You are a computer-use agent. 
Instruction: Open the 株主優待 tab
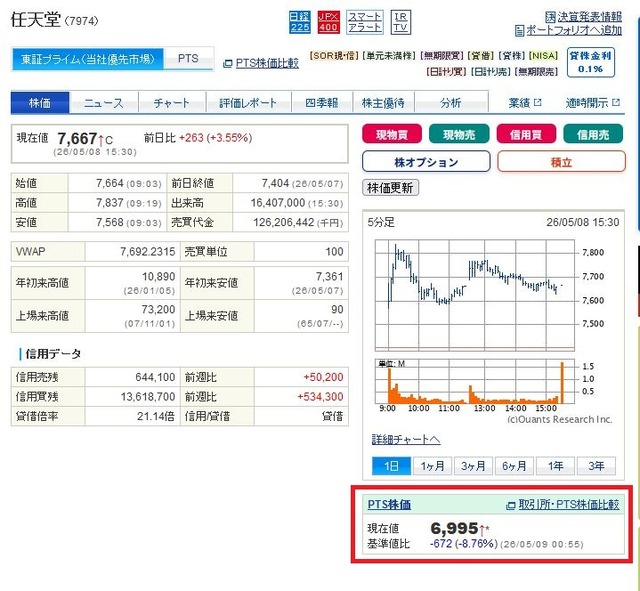[x=383, y=102]
